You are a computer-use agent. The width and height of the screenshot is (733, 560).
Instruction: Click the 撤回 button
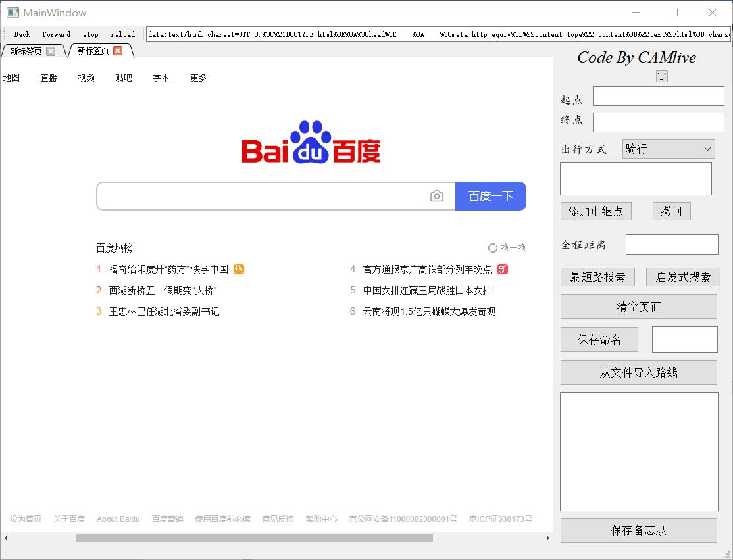pyautogui.click(x=671, y=211)
